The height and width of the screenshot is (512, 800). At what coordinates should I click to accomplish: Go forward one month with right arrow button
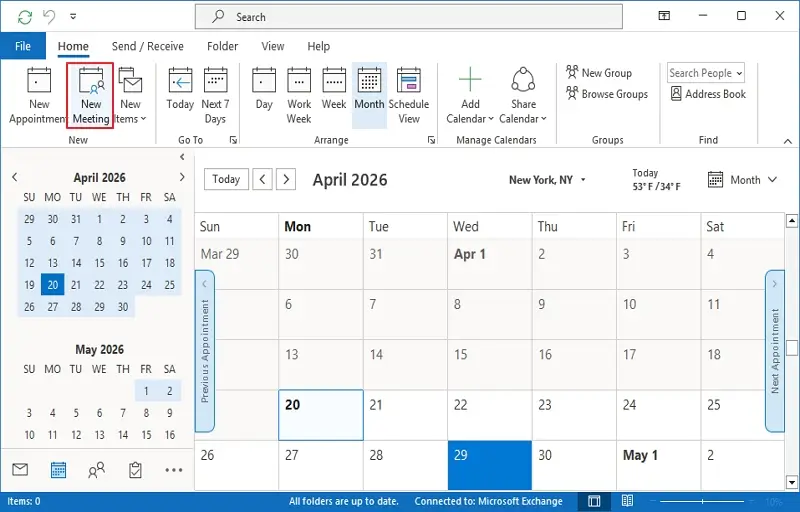coord(286,179)
